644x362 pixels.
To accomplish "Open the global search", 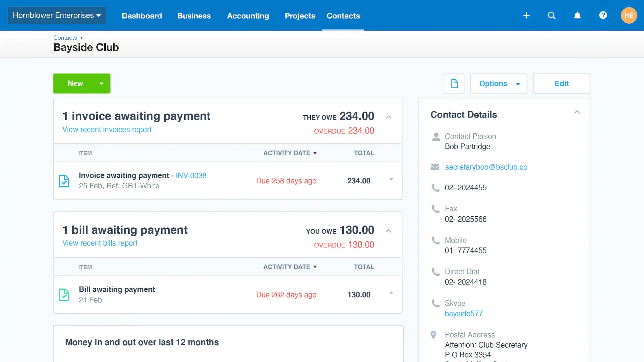I will pyautogui.click(x=551, y=15).
